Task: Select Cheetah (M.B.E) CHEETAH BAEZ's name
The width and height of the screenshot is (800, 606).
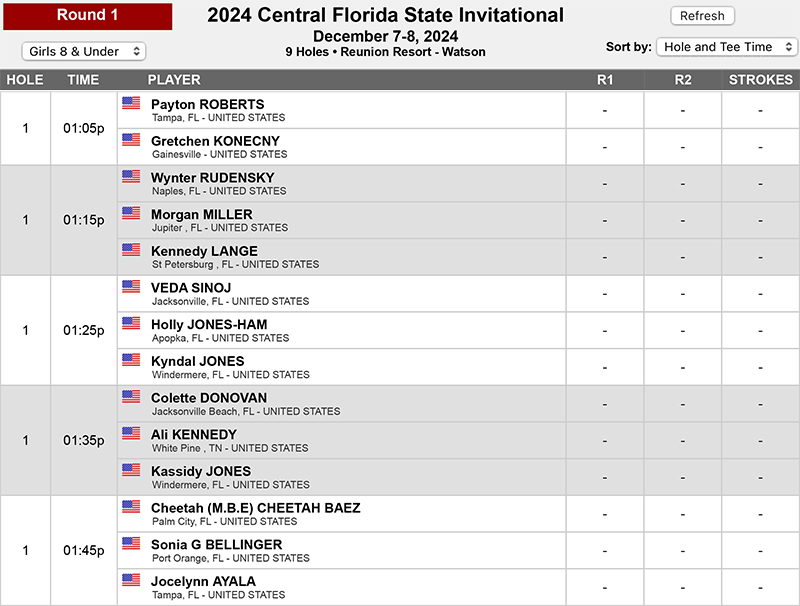Action: [x=256, y=508]
